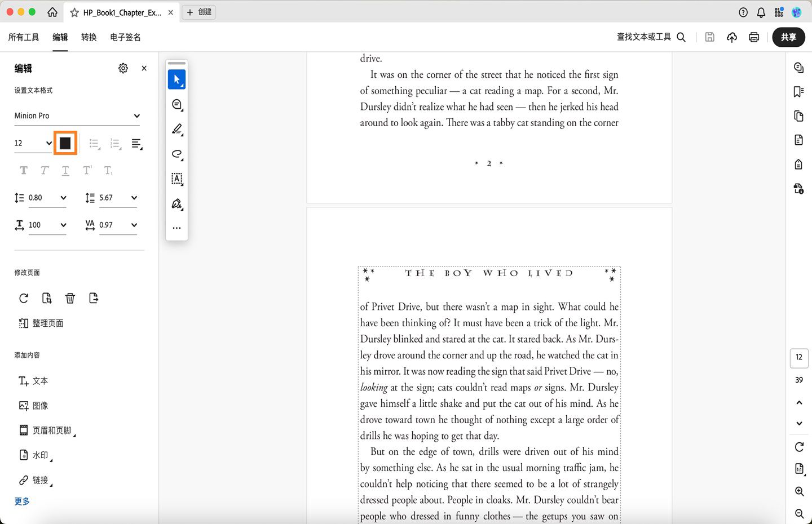Open the bookmarks panel in right sidebar
Viewport: 812px width, 524px height.
(798, 91)
